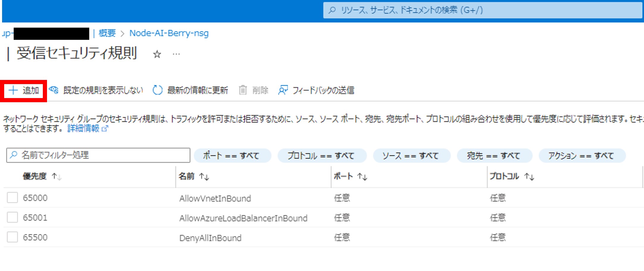Click priority value 65500
Screen dimensions: 644x271
(35, 238)
